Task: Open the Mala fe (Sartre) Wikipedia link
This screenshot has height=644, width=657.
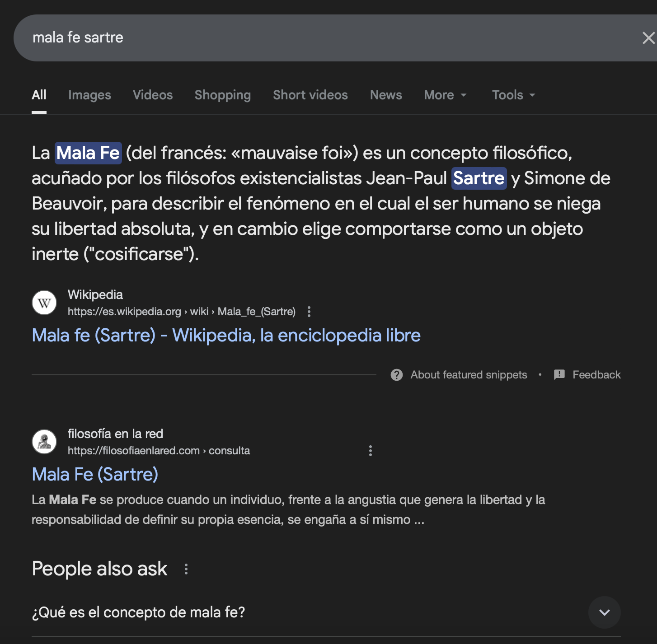Action: pyautogui.click(x=226, y=336)
